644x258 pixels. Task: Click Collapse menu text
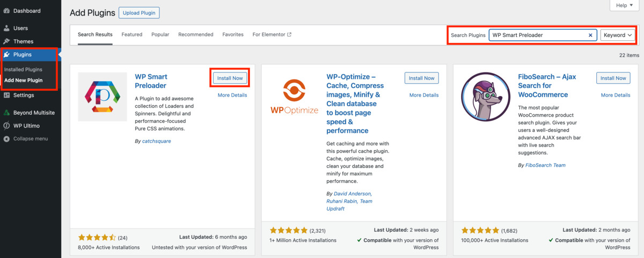coord(31,138)
